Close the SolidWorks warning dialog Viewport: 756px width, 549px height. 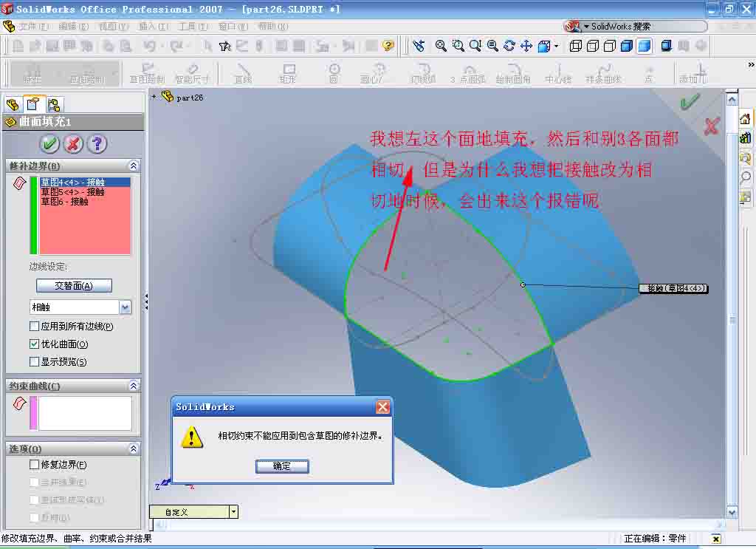tap(383, 407)
